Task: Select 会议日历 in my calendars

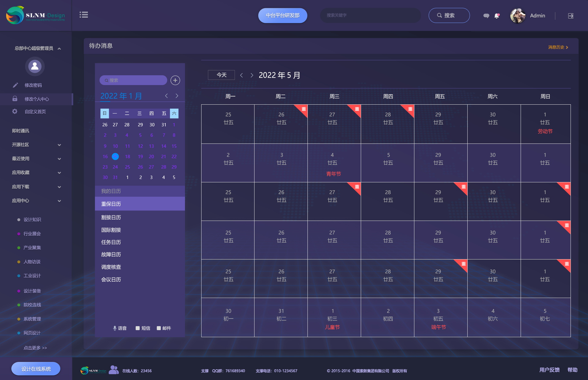Action: pyautogui.click(x=111, y=279)
